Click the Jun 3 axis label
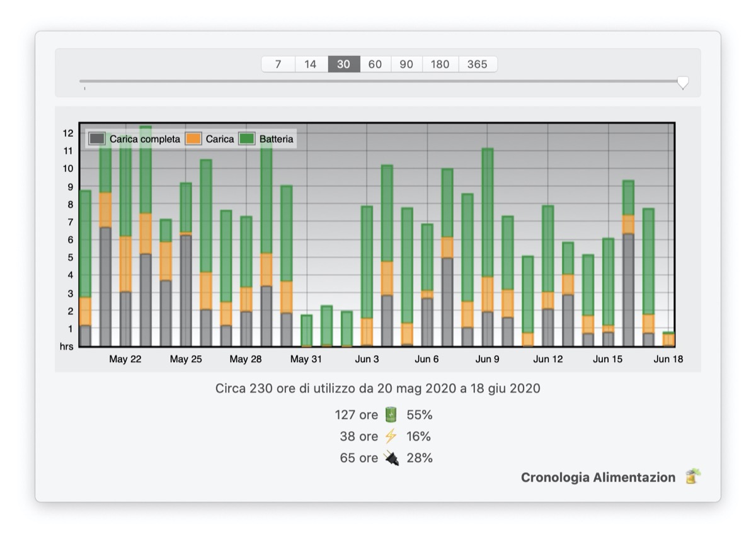The image size is (756, 541). pyautogui.click(x=367, y=359)
